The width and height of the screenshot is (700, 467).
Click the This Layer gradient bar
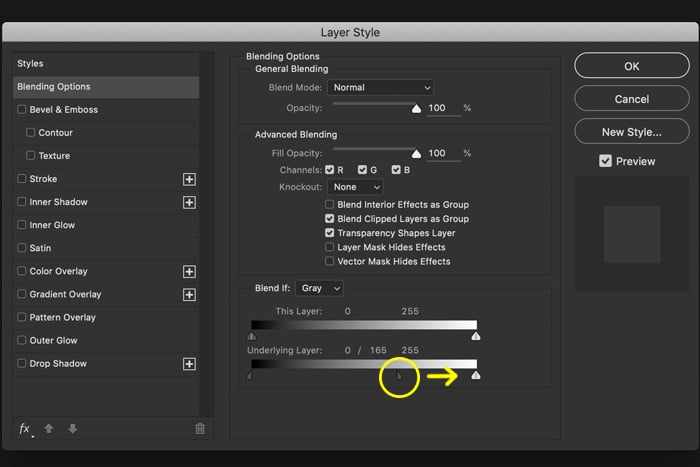[364, 325]
